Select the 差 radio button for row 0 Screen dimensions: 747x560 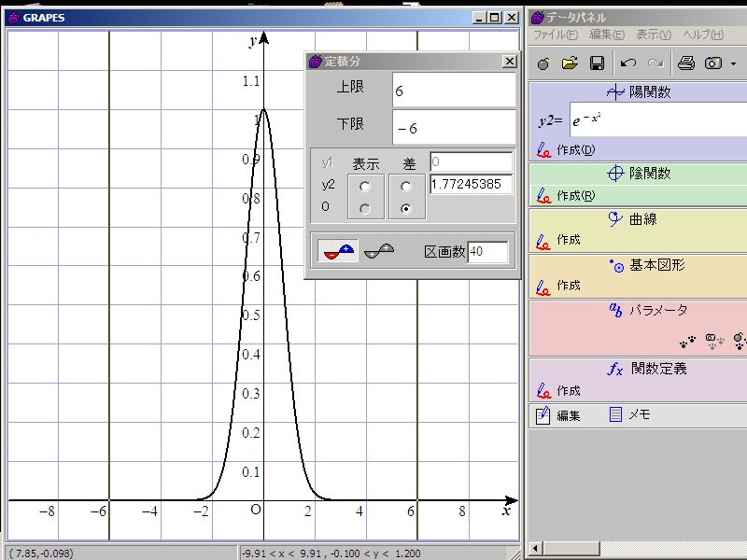click(405, 209)
